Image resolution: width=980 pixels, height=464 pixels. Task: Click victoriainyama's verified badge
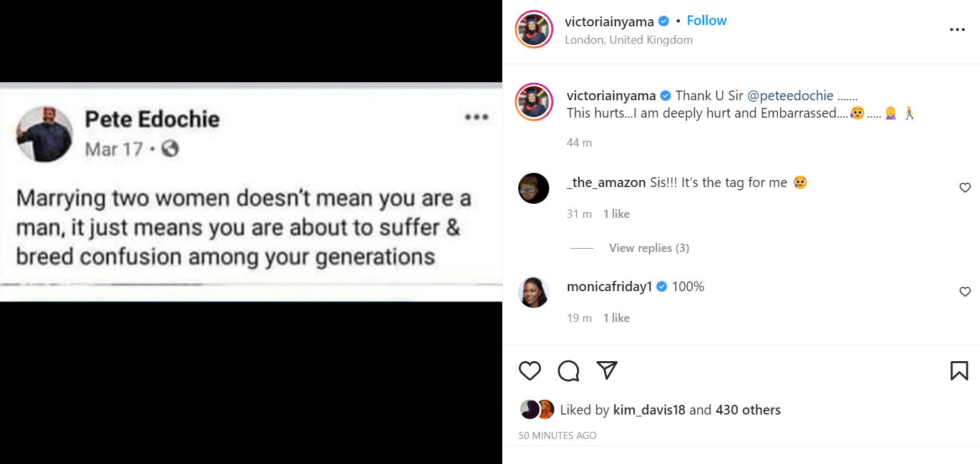click(663, 21)
